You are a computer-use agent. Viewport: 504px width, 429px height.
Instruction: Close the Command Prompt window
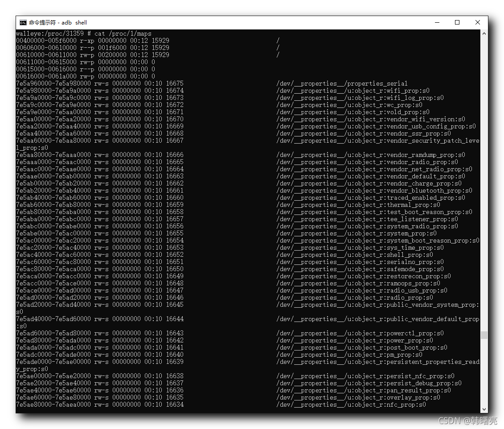pos(477,22)
